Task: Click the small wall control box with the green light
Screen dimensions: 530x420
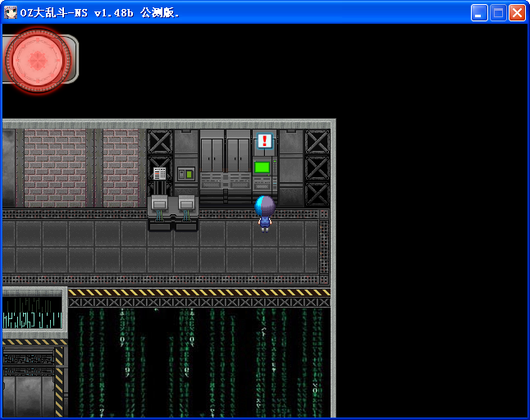Action: (186, 174)
